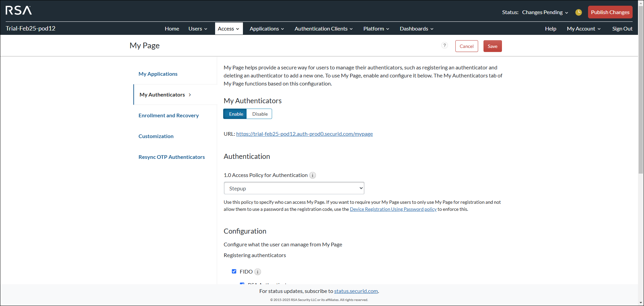
Task: Click the help question mark icon
Action: (445, 45)
